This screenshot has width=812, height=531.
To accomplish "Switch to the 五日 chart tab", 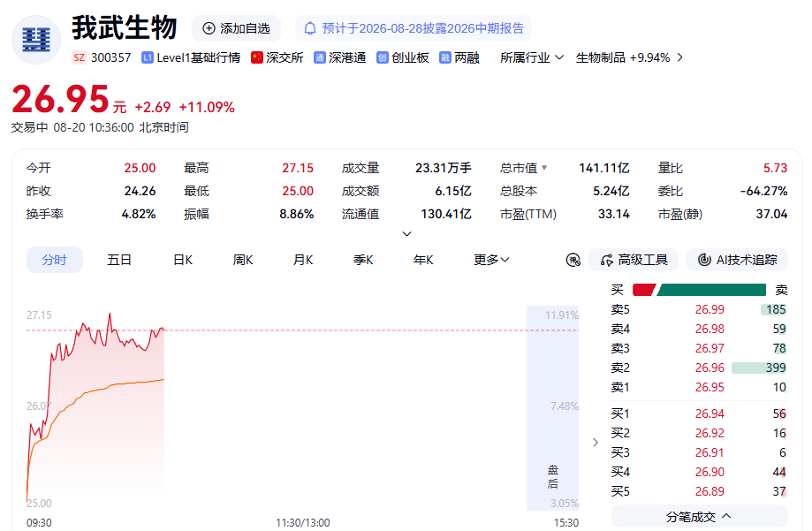I will point(119,260).
